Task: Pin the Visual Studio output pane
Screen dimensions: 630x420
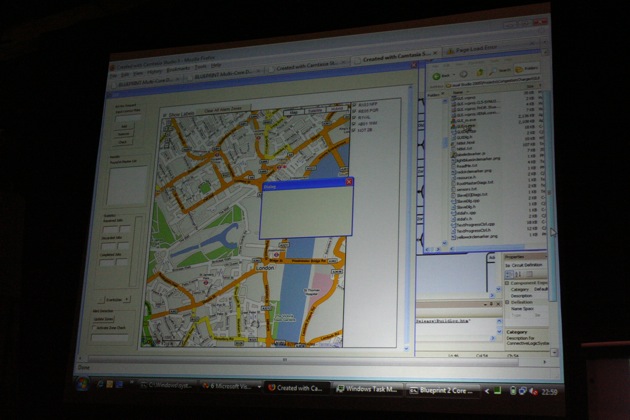Action: [491, 304]
